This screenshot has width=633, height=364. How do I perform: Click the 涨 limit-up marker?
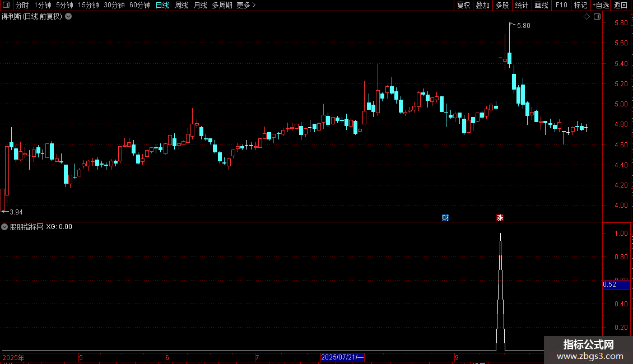(x=500, y=217)
